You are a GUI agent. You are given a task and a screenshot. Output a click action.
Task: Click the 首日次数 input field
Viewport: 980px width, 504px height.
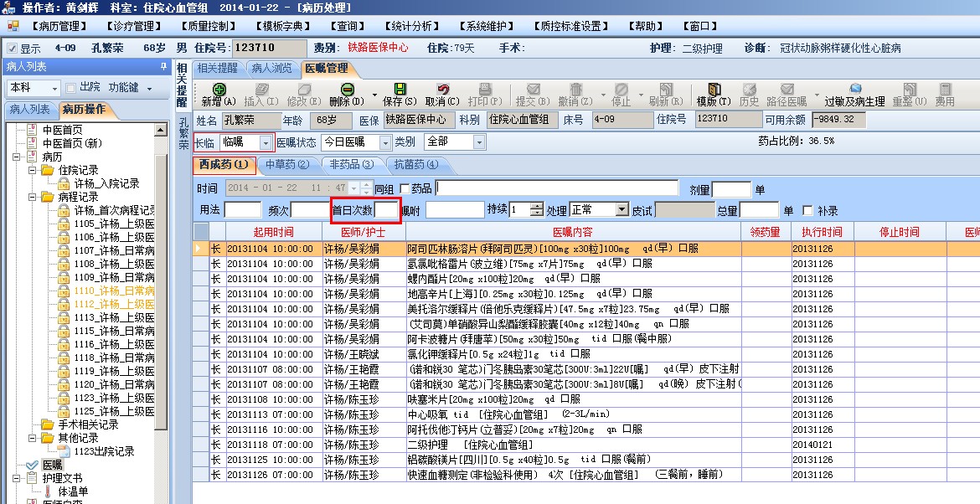(386, 210)
